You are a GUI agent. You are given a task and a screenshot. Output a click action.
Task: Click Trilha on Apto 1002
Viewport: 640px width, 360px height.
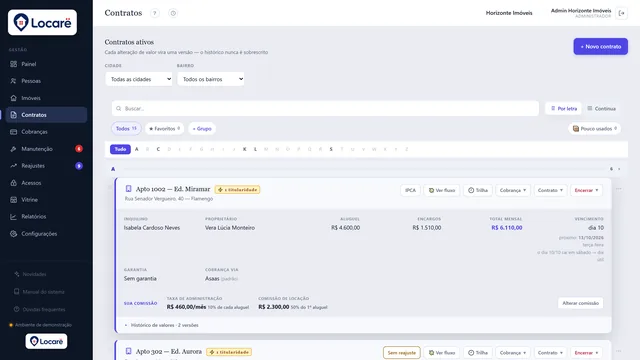[478, 190]
